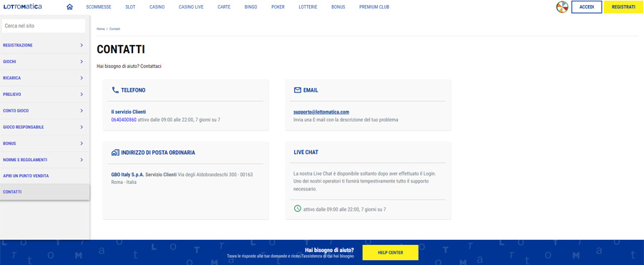644x265 pixels.
Task: Open the Poker menu
Action: click(x=278, y=7)
